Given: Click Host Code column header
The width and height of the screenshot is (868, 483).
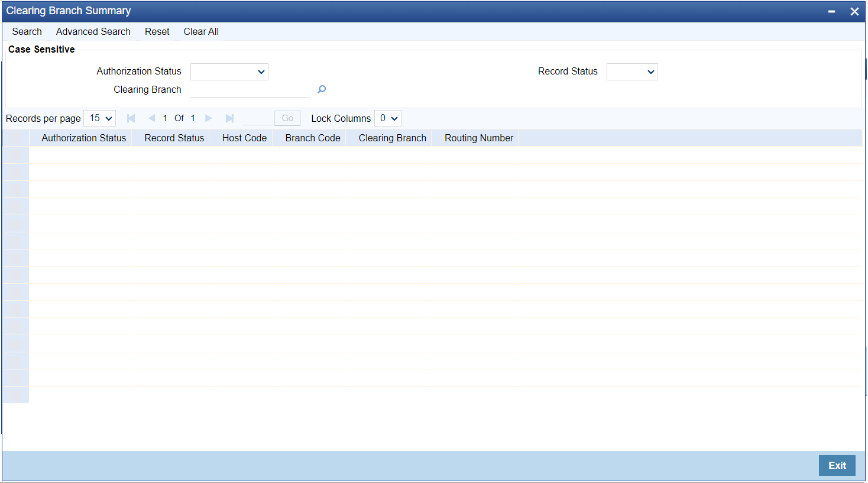Looking at the screenshot, I should [x=245, y=138].
